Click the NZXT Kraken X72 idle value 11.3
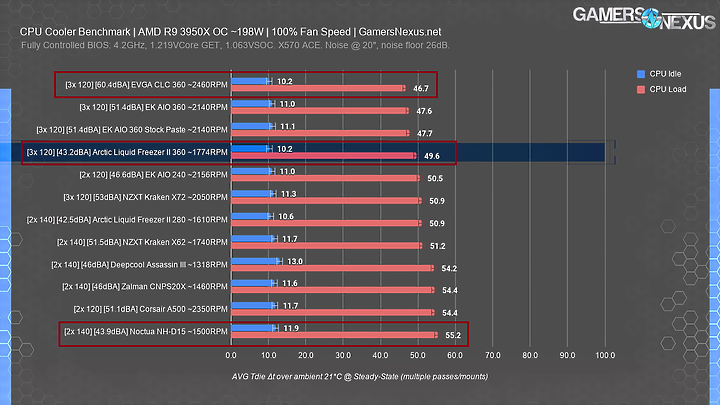The height and width of the screenshot is (405, 720). 288,194
